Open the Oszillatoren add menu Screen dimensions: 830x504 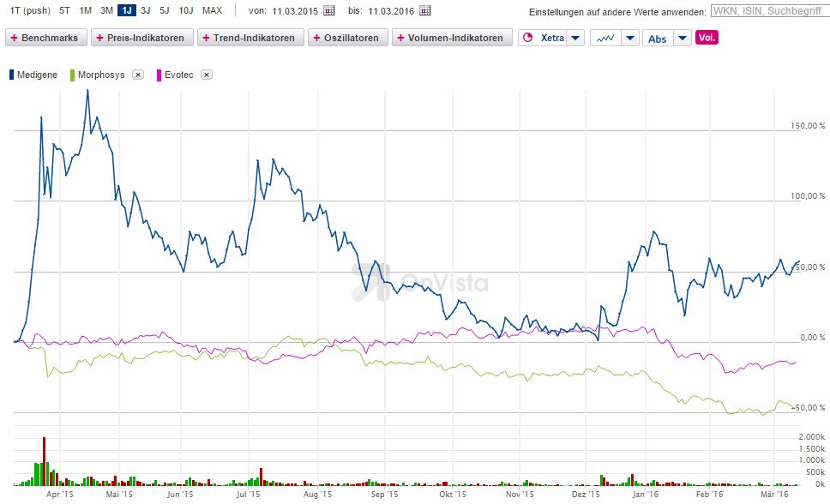coord(348,38)
